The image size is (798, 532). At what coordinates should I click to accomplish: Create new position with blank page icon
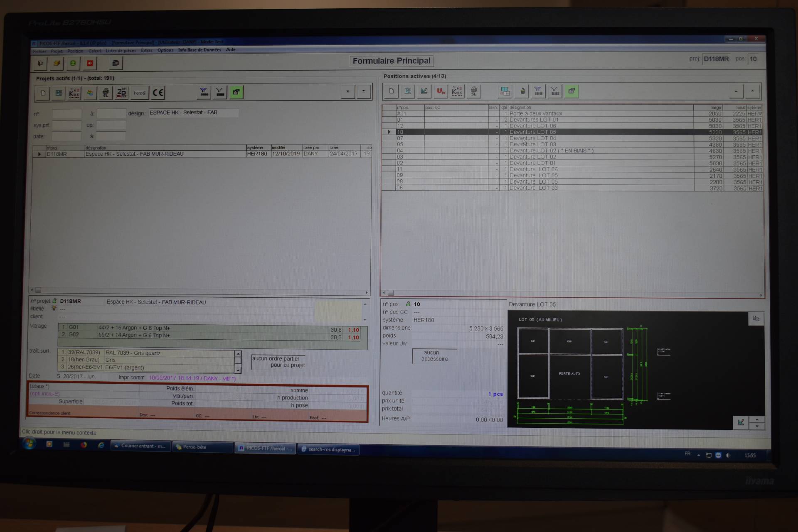(392, 91)
